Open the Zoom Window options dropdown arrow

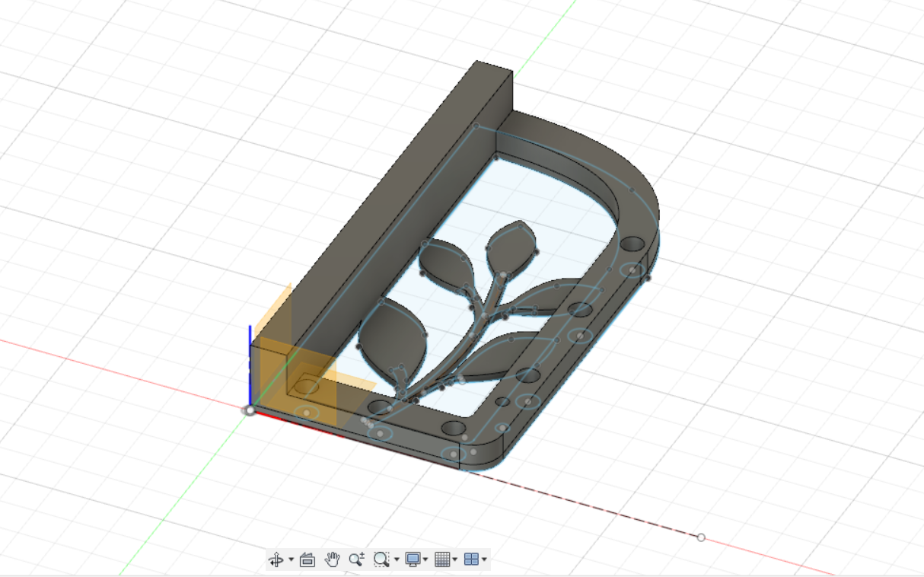click(397, 560)
